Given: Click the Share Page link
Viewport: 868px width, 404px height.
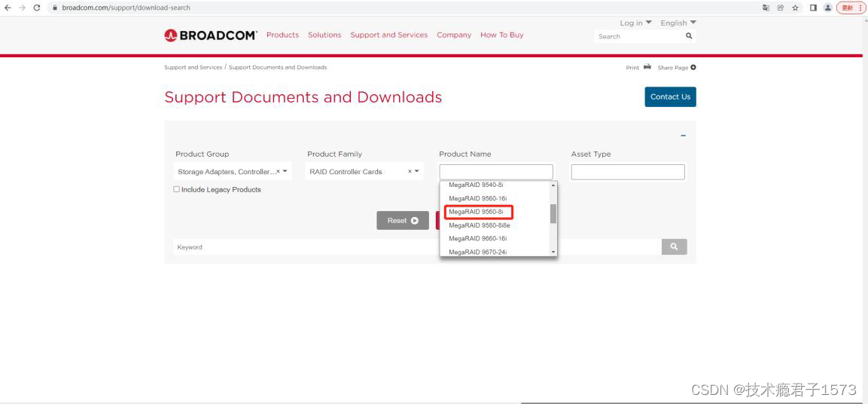Looking at the screenshot, I should click(672, 68).
